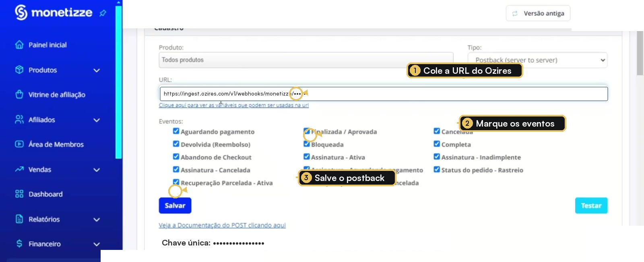Toggle Completa checkbox
The width and height of the screenshot is (644, 262).
437,144
